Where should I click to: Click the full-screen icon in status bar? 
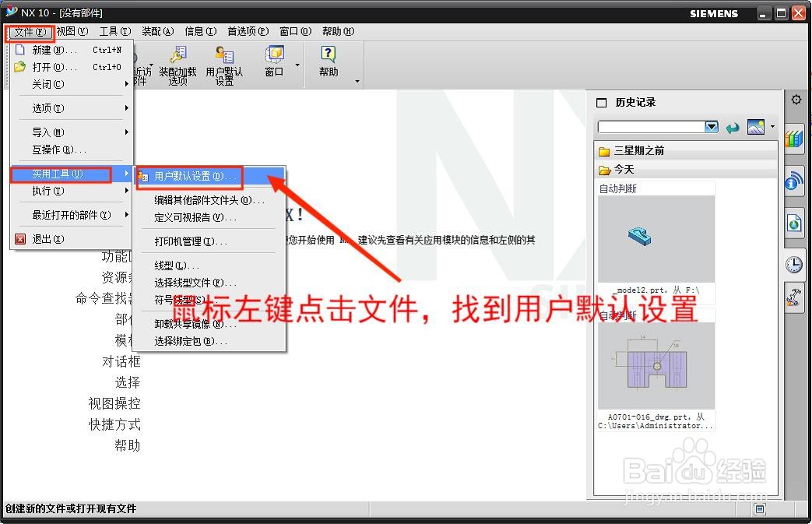click(760, 509)
